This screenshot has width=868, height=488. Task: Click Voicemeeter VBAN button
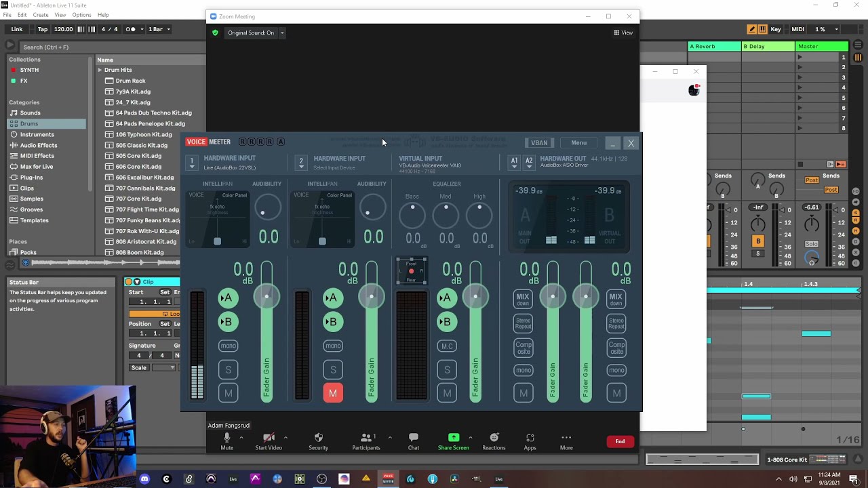coord(539,143)
